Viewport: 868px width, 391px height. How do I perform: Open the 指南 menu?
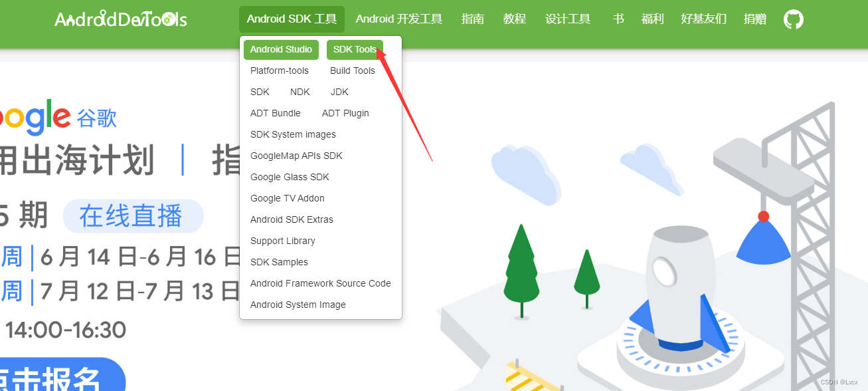tap(473, 19)
